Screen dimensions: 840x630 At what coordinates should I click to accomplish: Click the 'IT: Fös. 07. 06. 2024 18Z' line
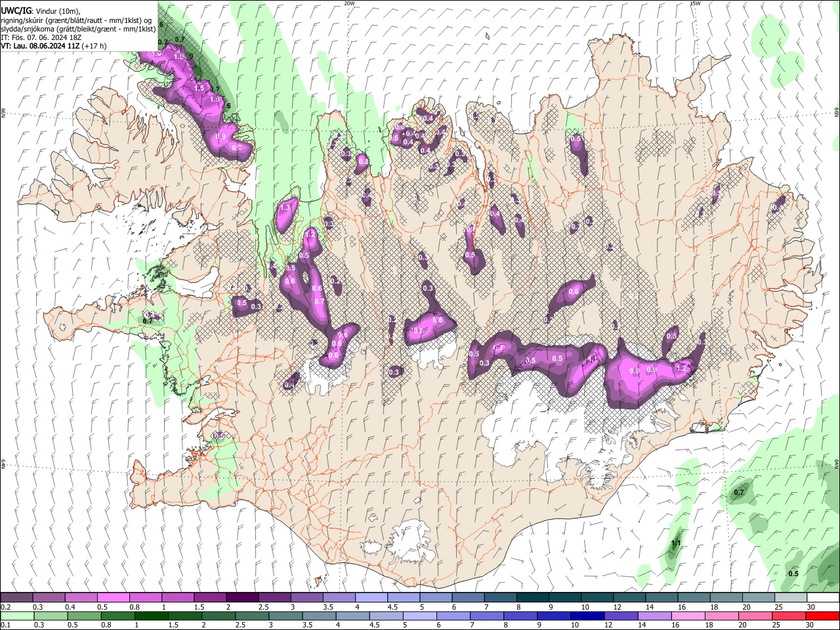pos(41,37)
